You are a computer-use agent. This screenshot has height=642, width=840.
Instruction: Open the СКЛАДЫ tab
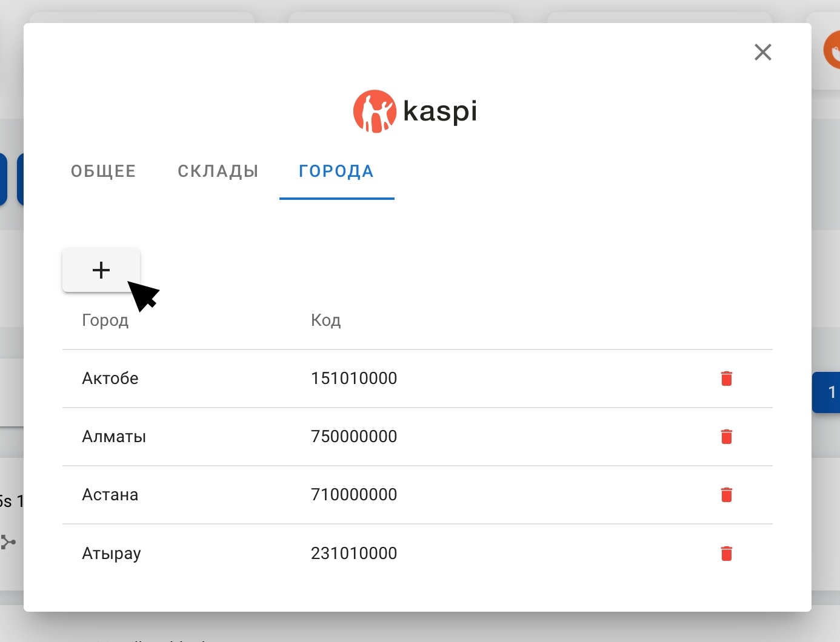(x=218, y=171)
